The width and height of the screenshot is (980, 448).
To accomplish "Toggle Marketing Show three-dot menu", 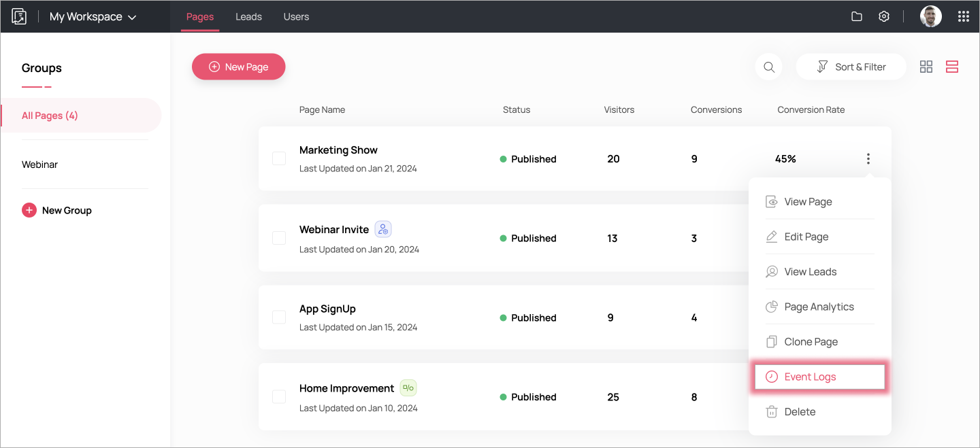I will click(868, 158).
